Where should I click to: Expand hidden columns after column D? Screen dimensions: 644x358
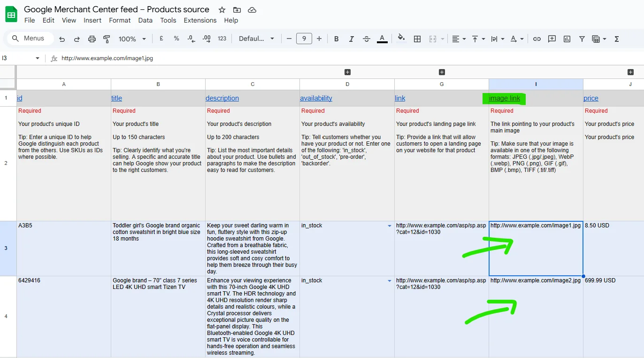coord(347,72)
